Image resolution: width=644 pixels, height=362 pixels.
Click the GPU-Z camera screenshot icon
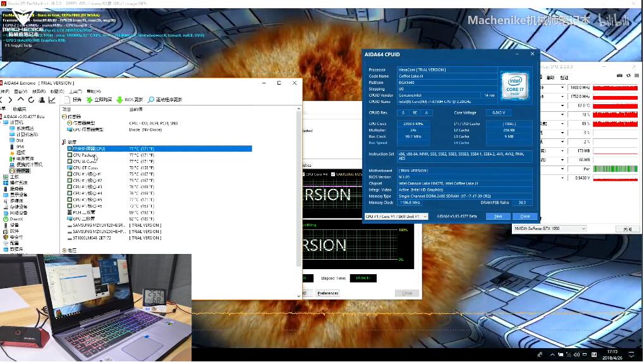click(x=619, y=76)
